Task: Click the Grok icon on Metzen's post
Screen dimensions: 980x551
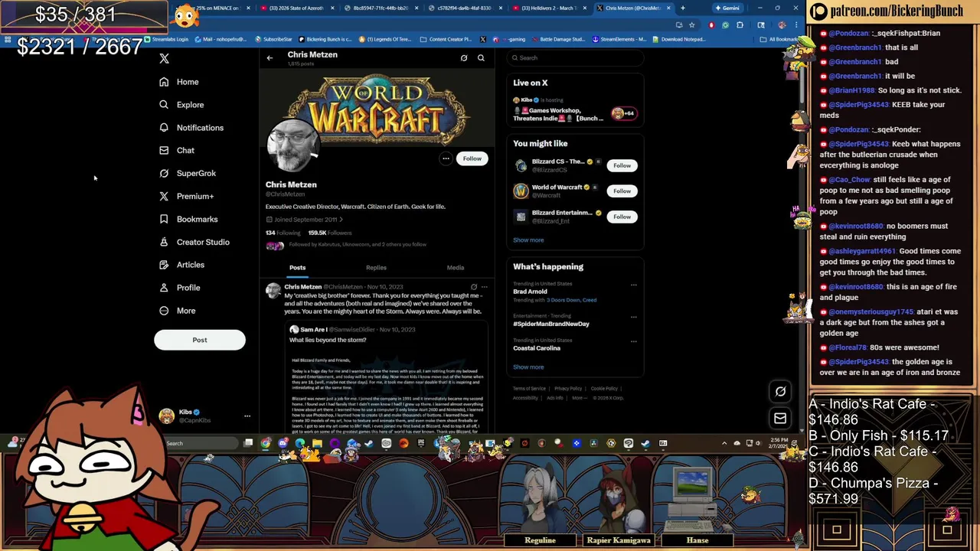Action: coord(473,287)
